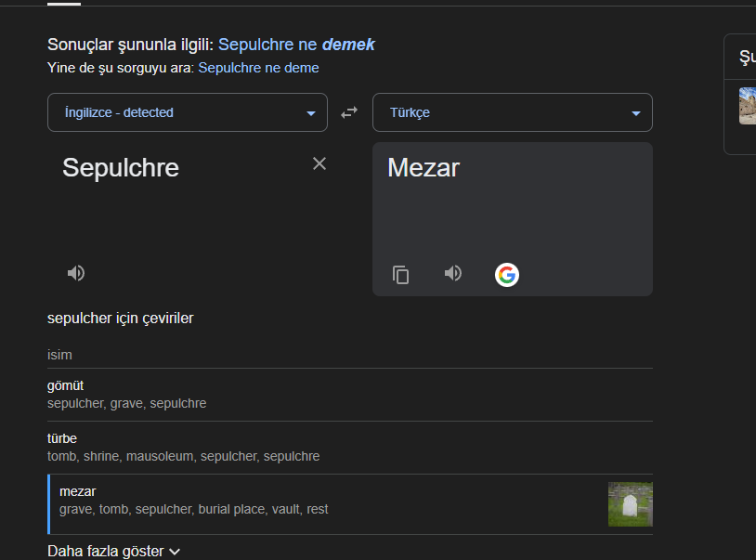This screenshot has height=560, width=756.
Task: Select the gömüt translation row
Action: pos(350,395)
